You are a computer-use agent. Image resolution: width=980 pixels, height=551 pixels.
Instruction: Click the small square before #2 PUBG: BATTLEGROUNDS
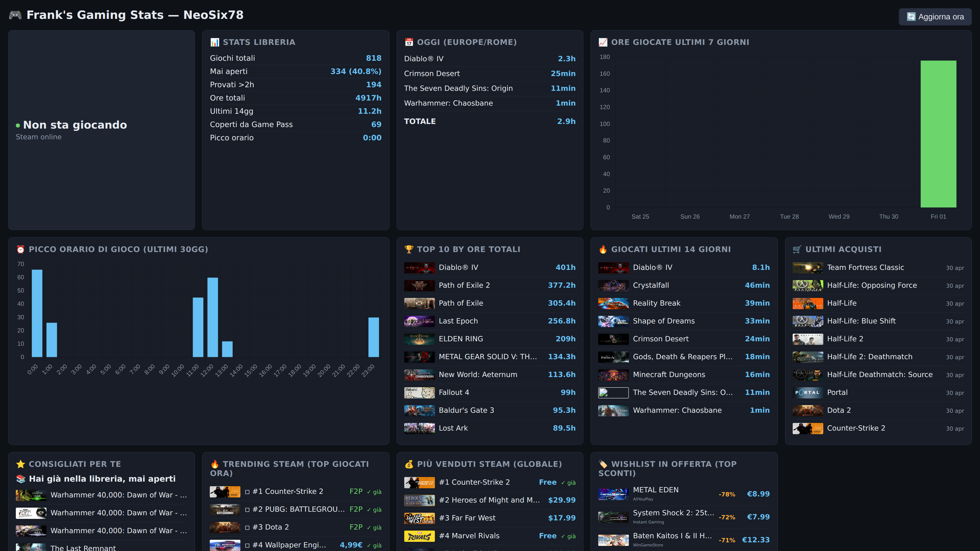(x=247, y=510)
